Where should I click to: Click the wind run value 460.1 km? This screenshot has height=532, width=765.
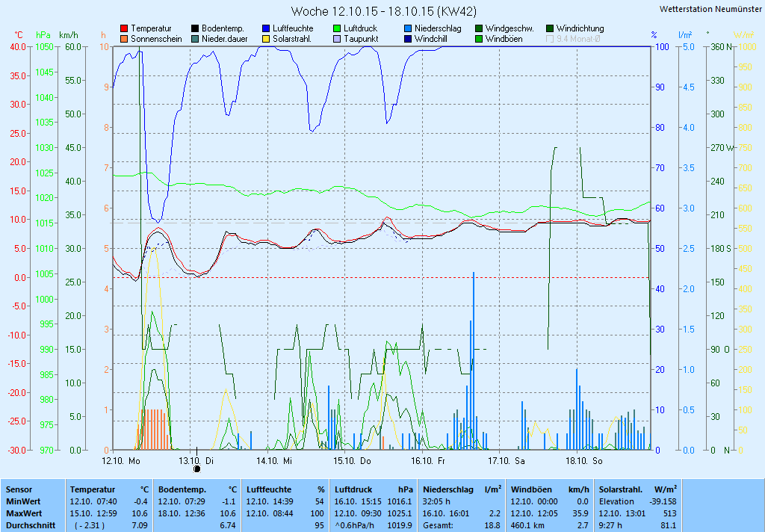pos(527,526)
